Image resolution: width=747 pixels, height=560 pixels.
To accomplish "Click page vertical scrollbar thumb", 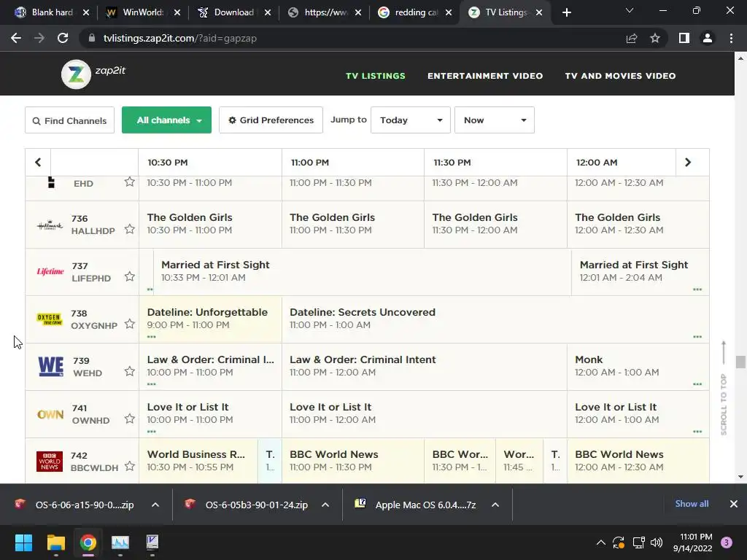I will tap(740, 362).
